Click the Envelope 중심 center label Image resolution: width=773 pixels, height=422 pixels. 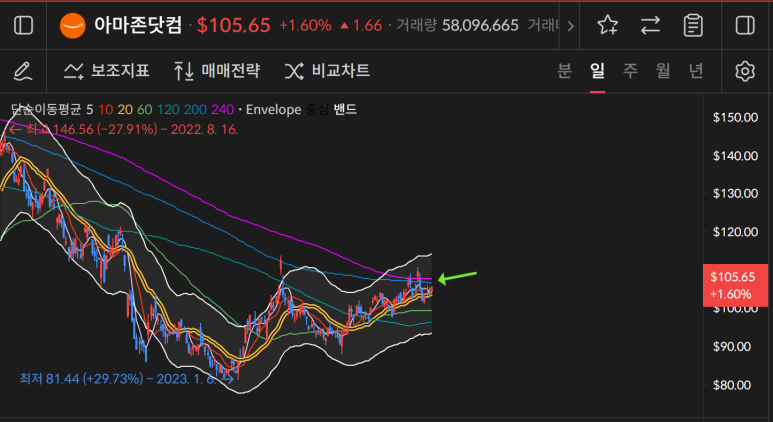tap(317, 109)
